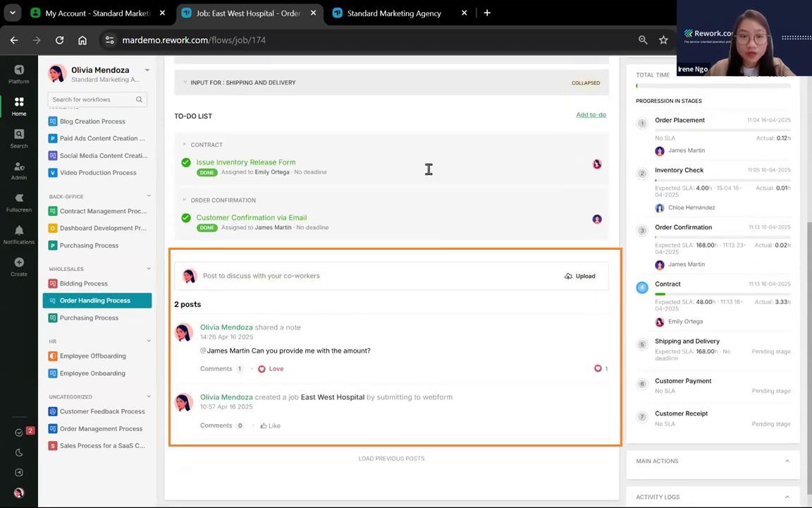Click Blog Creation Process workflow icon

[52, 121]
